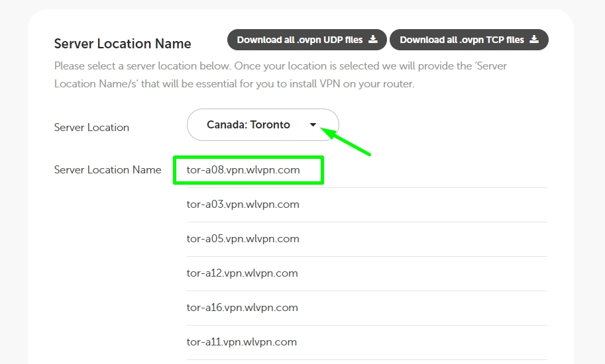The height and width of the screenshot is (364, 605).
Task: Pick tor-a12.vpn.wlvpn.com from the list
Action: pos(243,273)
